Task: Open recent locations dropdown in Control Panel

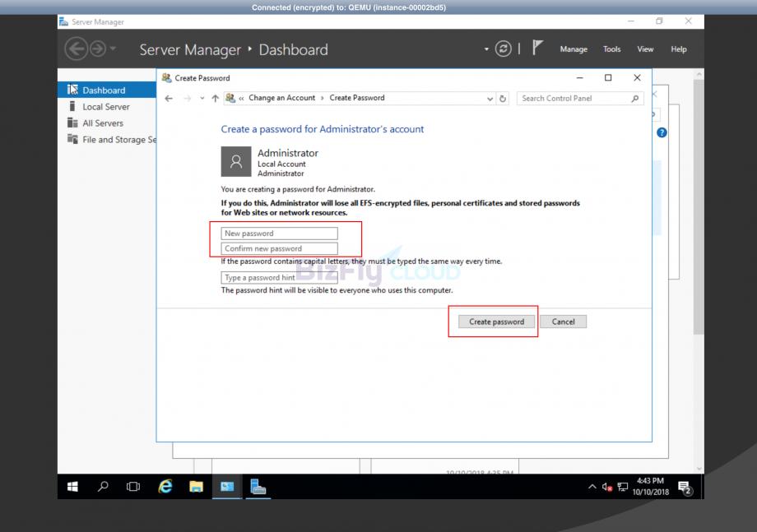Action: [202, 99]
